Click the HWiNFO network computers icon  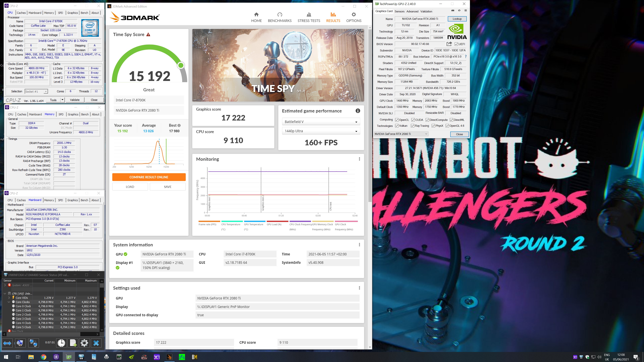tap(33, 343)
